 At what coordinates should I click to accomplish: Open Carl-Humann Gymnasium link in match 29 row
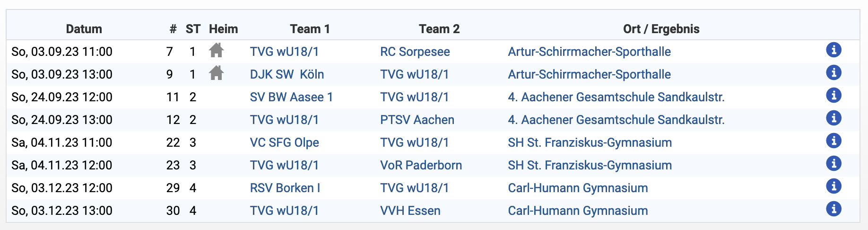[578, 188]
